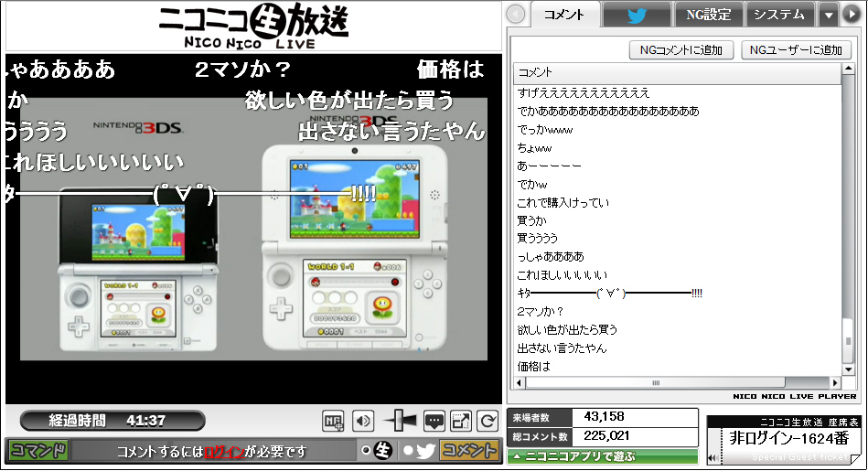The height and width of the screenshot is (471, 868).
Task: Select comment row キタ━(ﾟ∀ﾟ)━!!!!
Action: coord(677,293)
